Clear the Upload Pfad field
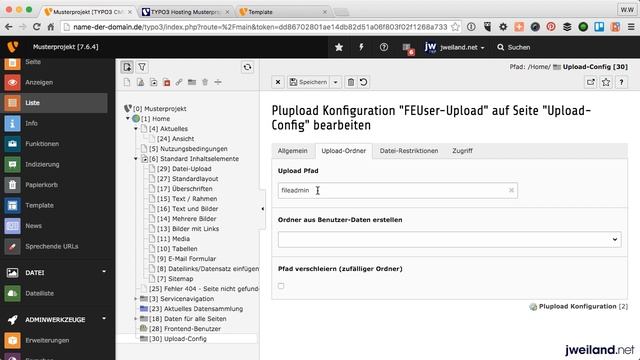The image size is (640, 360). pos(511,190)
